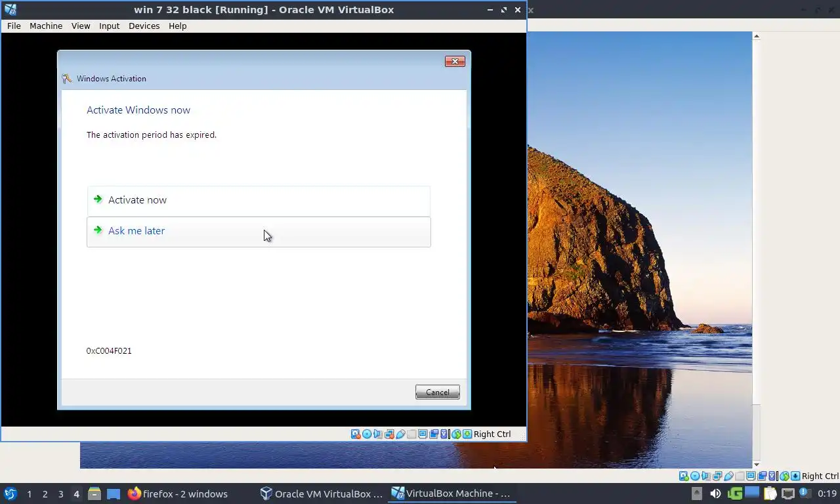Click shared folders indicator in win 7 window
The image size is (840, 504).
point(411,434)
